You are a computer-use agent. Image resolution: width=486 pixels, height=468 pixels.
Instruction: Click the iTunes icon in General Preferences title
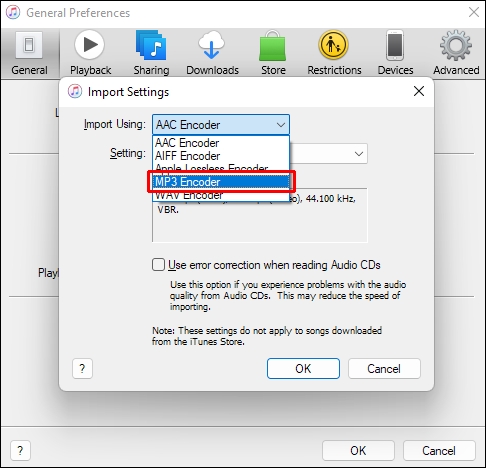click(13, 13)
